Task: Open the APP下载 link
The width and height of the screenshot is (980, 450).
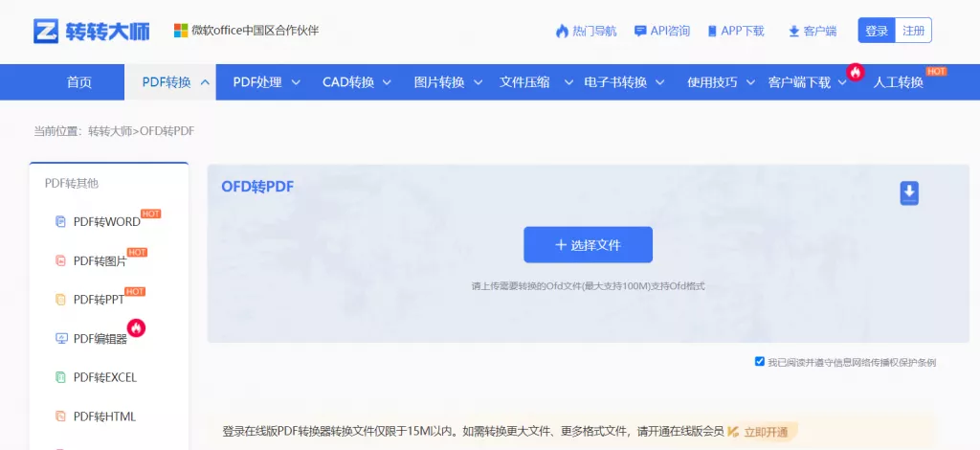Action: tap(743, 32)
